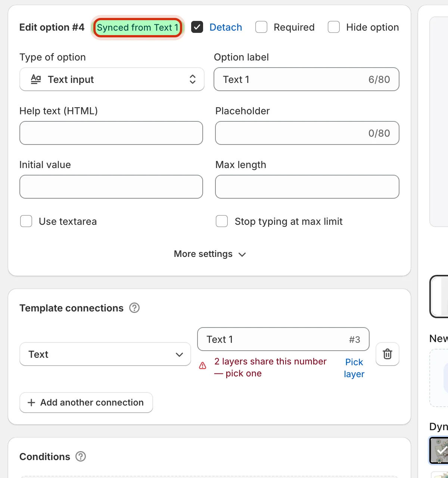Focus the Max length field

coord(307,187)
